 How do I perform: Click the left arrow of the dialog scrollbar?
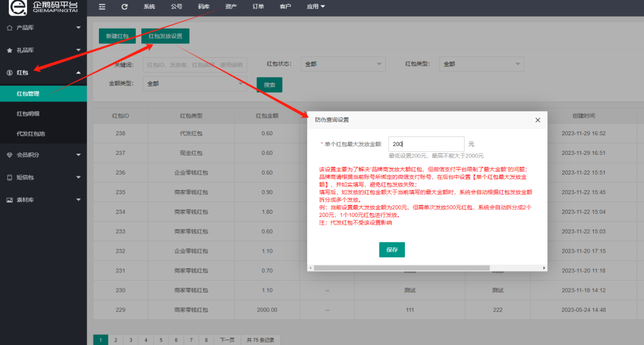click(311, 268)
